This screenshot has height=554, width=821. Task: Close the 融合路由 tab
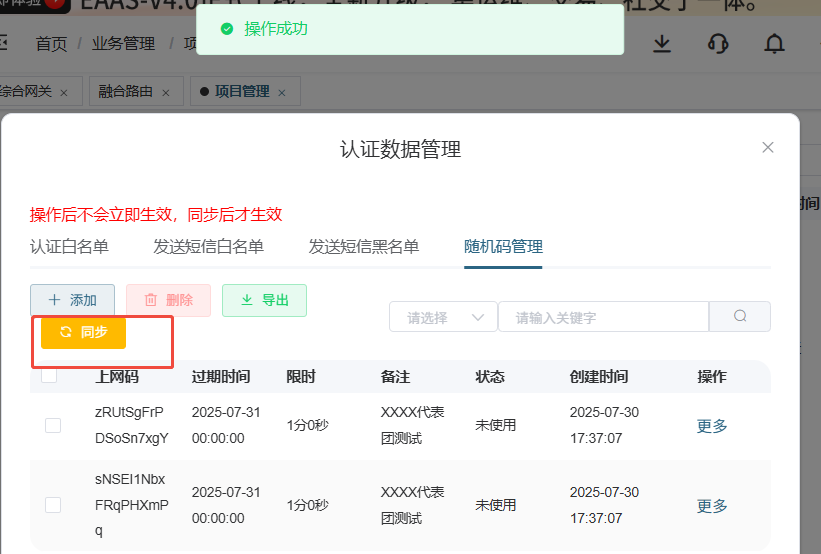pyautogui.click(x=166, y=92)
